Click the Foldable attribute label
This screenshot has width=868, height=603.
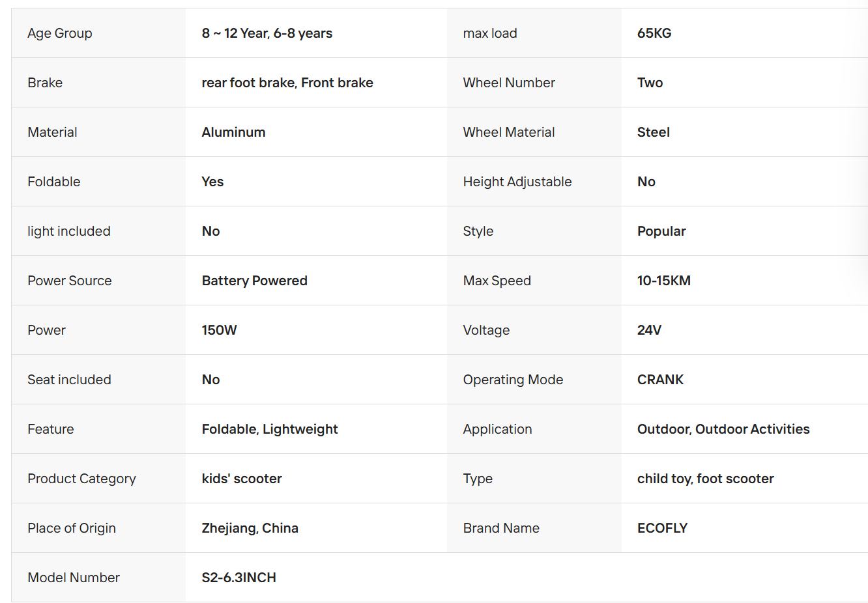(x=54, y=182)
